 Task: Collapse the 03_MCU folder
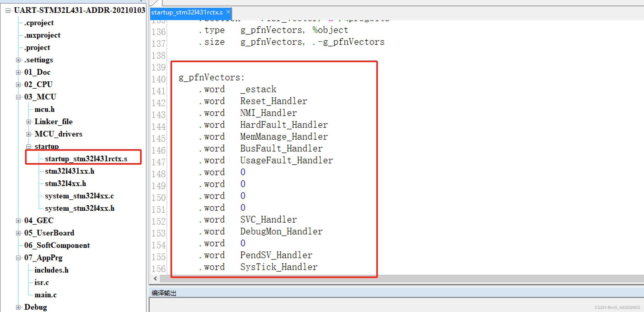click(18, 97)
